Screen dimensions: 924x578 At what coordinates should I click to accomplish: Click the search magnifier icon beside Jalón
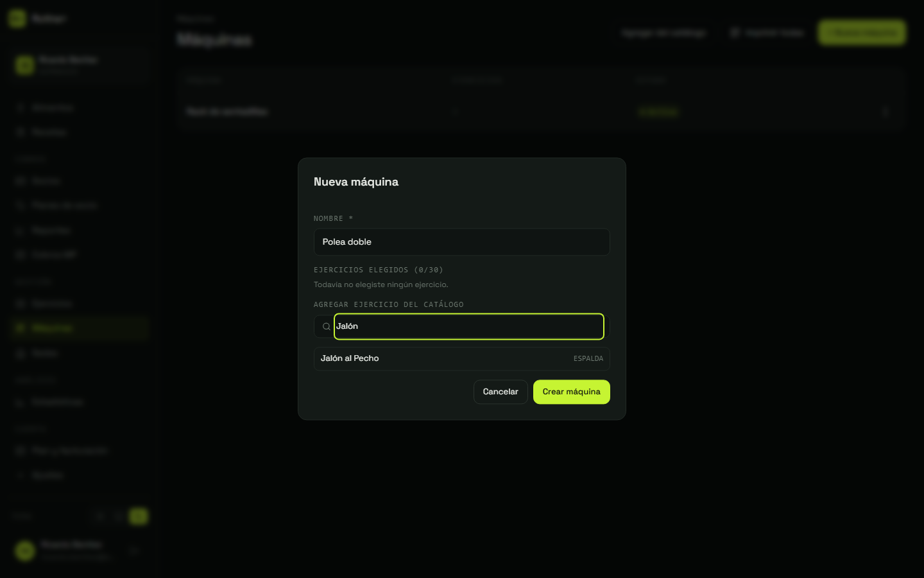pos(326,326)
